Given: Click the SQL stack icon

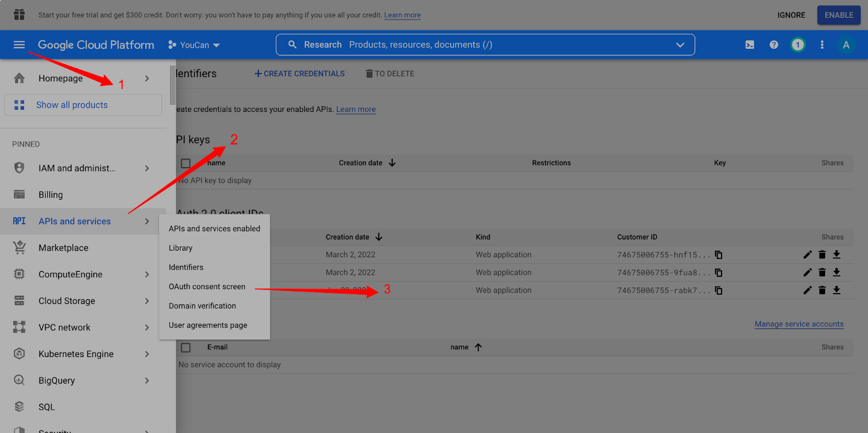Looking at the screenshot, I should pyautogui.click(x=19, y=406).
